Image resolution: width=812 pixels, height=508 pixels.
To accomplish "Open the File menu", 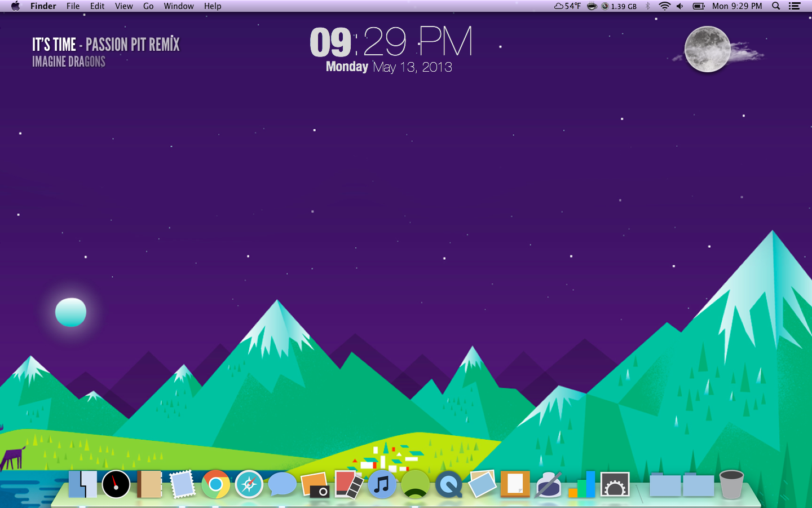I will 73,6.
